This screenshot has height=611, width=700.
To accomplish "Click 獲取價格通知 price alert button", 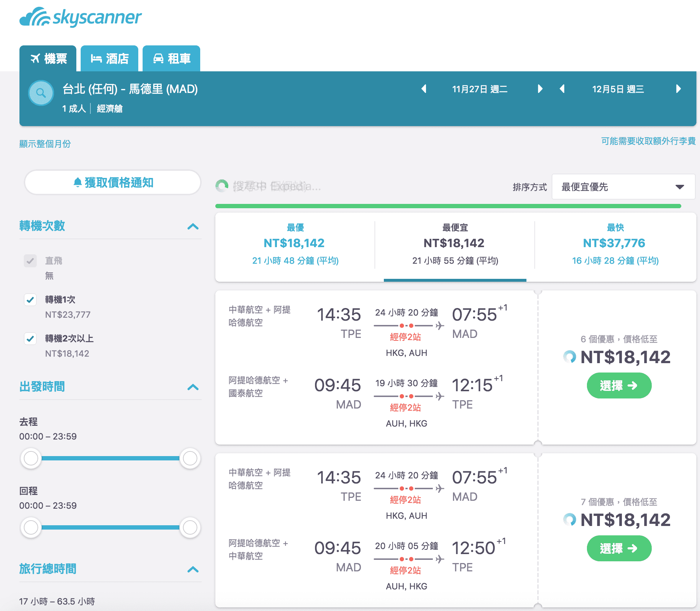I will point(112,183).
